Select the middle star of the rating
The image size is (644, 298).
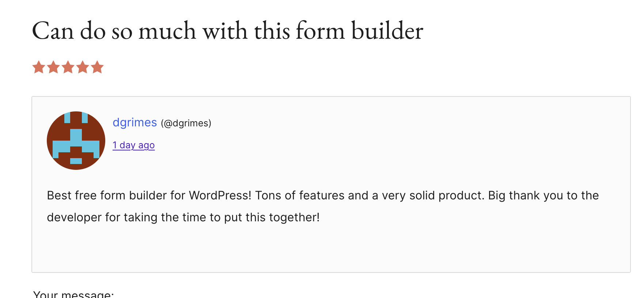[68, 68]
